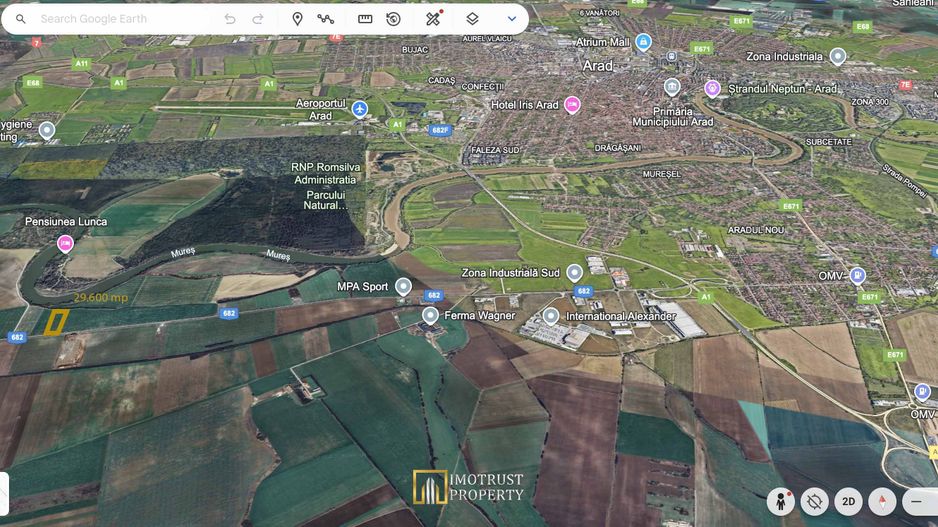Toggle the location tracking button
Viewport: 938px width, 527px height.
click(814, 501)
